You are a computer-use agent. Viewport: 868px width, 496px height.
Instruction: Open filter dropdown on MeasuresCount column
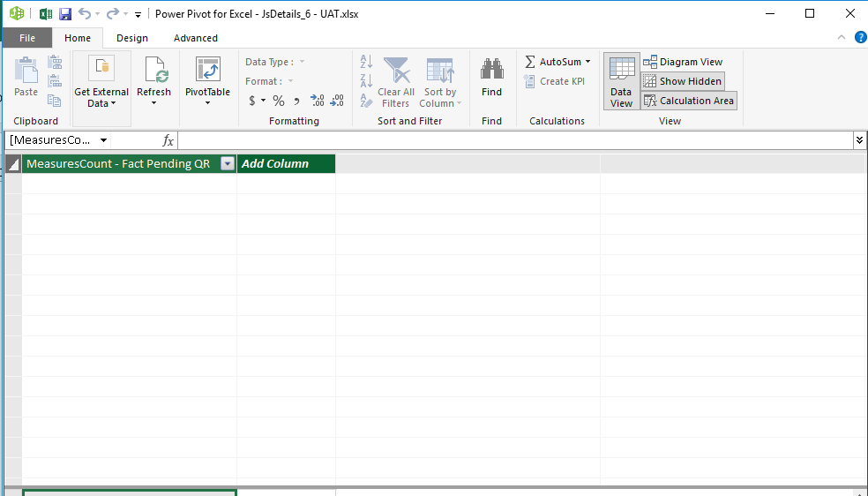(228, 163)
